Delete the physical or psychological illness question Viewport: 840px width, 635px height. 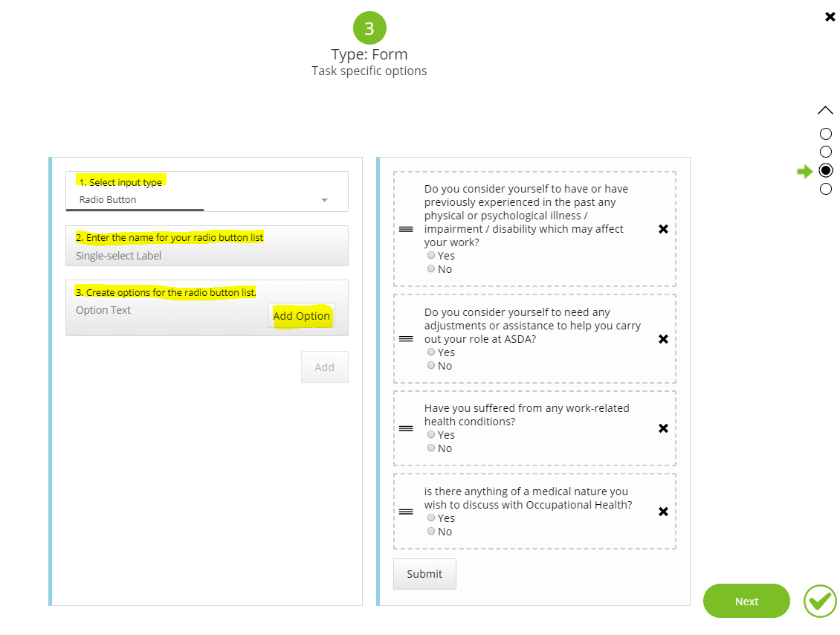pyautogui.click(x=663, y=229)
